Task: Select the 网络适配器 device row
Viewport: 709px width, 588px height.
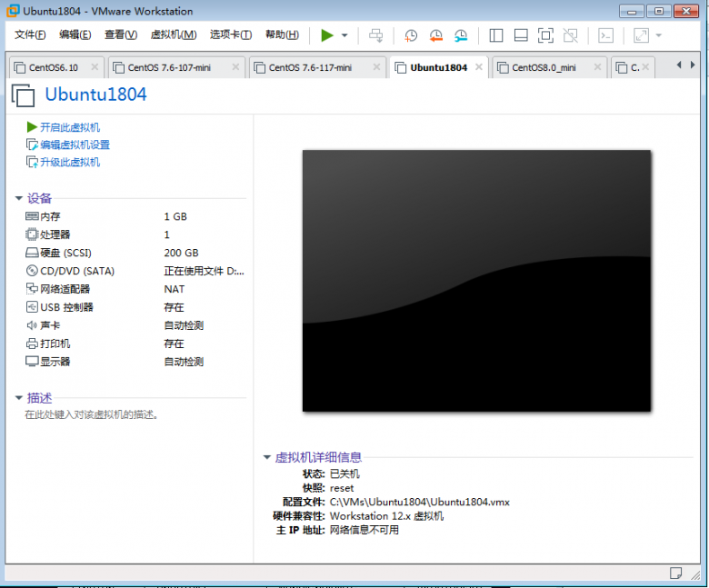Action: click(135, 289)
